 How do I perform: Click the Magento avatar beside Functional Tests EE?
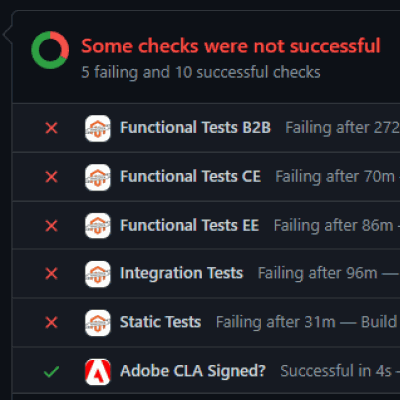(98, 226)
